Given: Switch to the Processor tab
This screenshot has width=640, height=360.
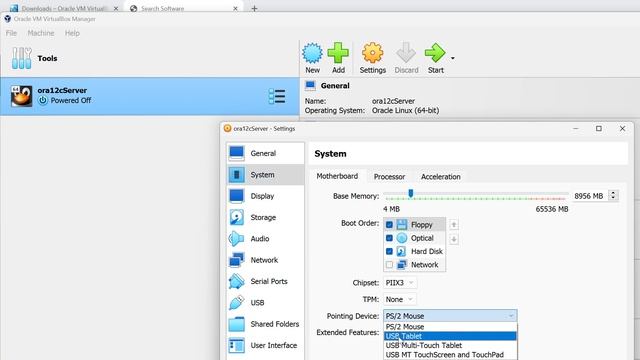Looking at the screenshot, I should click(389, 177).
